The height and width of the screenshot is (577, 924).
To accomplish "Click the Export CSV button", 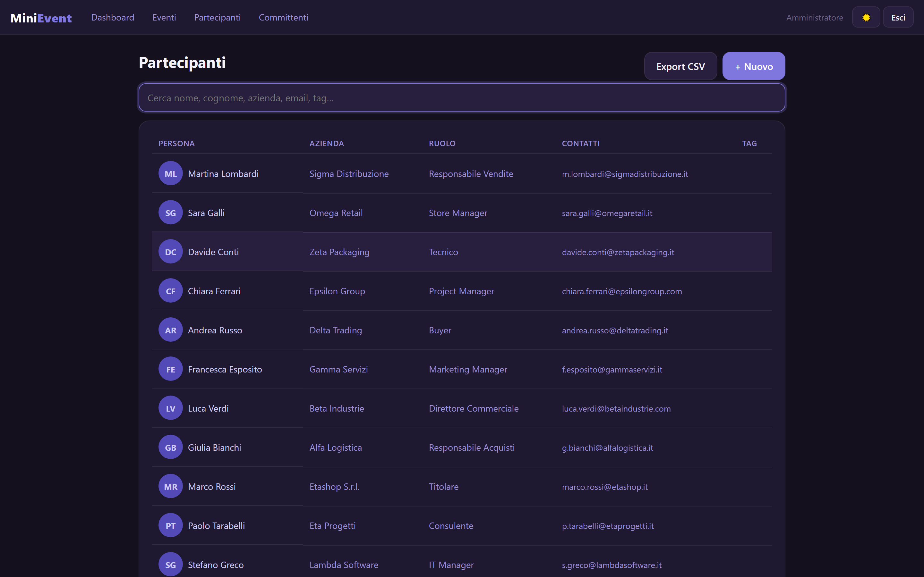I will [x=680, y=66].
